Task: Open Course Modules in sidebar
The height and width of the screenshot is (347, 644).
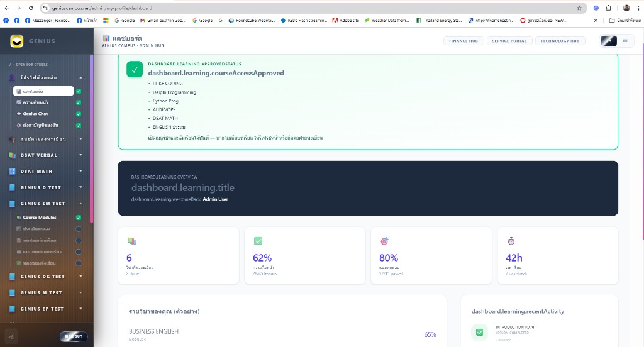Action: tap(40, 218)
